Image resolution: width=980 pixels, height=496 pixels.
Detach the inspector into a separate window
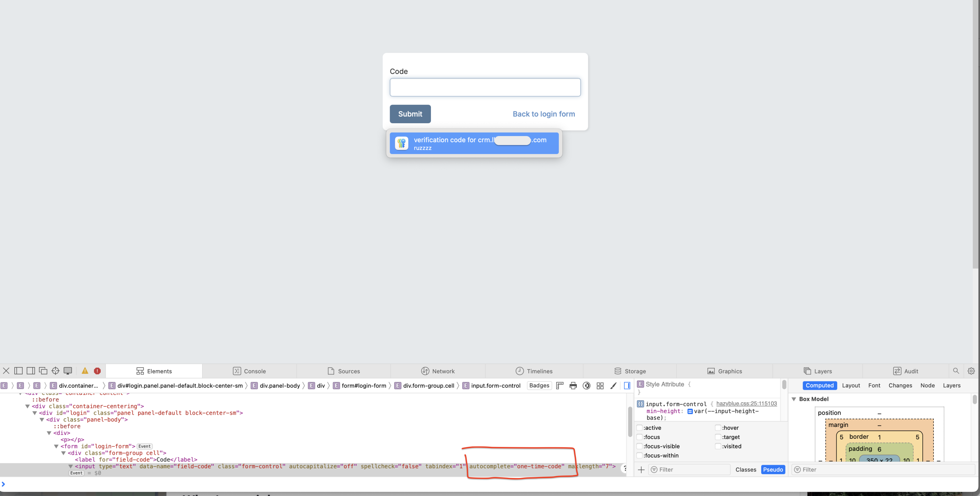(x=43, y=371)
